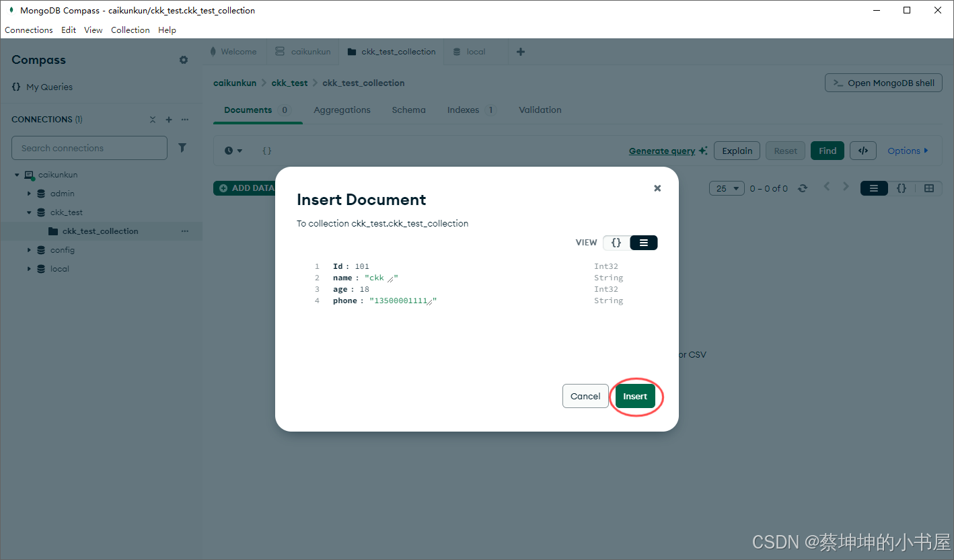Switch to JSON document view
The width and height of the screenshot is (954, 560).
pyautogui.click(x=902, y=188)
